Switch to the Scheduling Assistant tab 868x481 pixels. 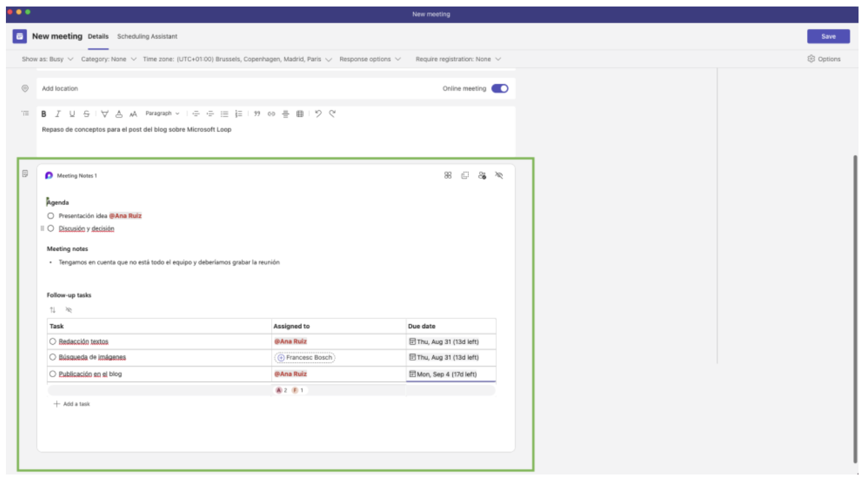point(147,37)
